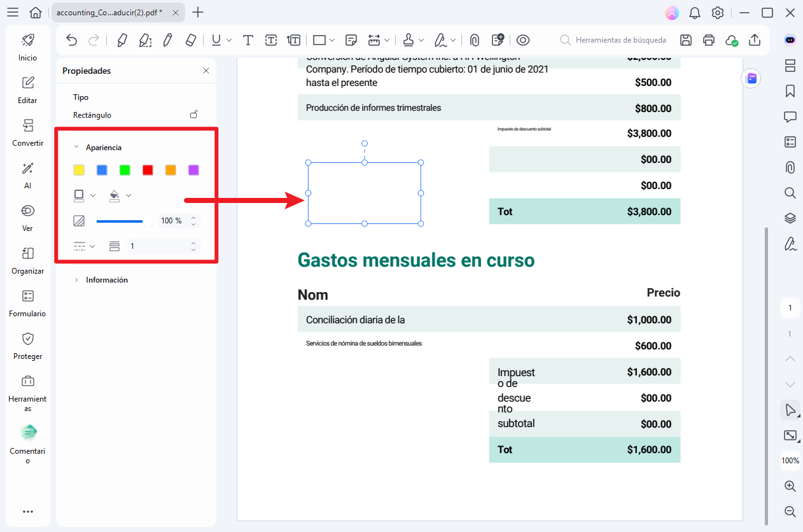
Task: Toggle annotation visibility with the eye icon
Action: coord(523,39)
